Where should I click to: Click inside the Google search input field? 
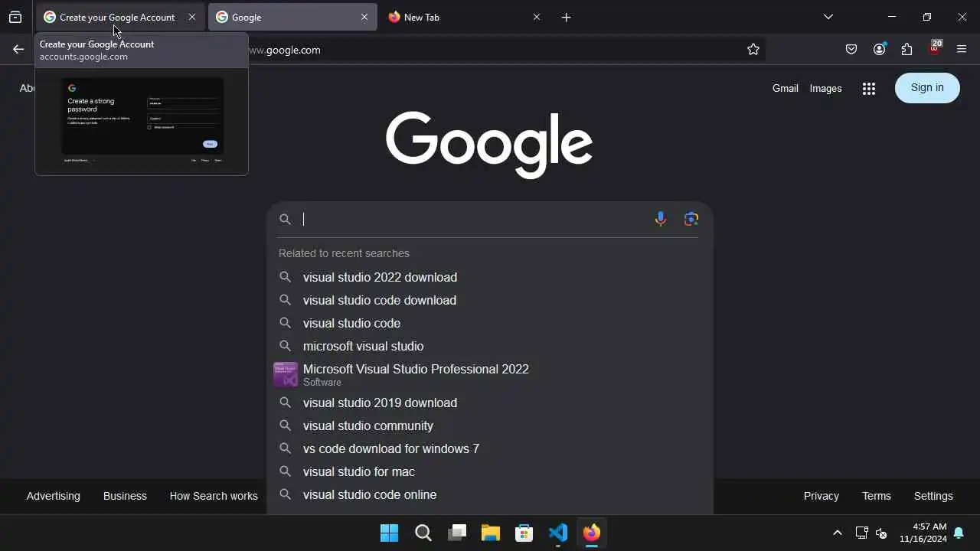point(473,220)
